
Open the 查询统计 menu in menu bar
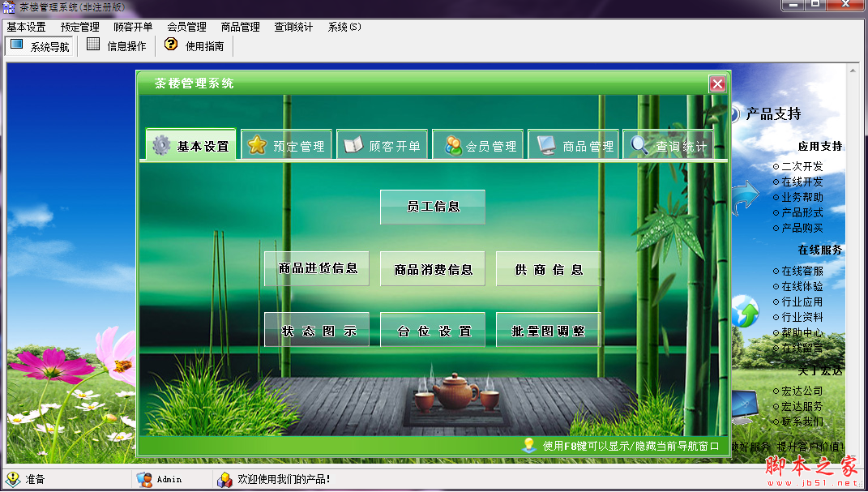pos(294,27)
